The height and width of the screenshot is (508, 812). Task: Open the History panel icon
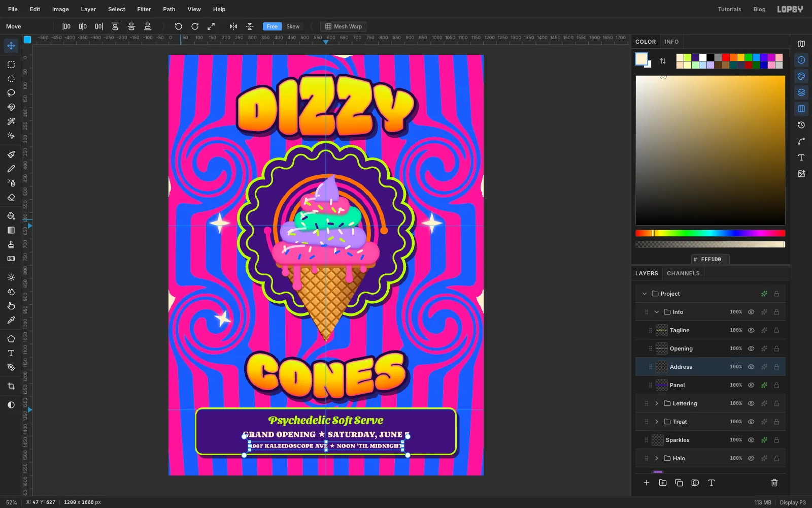pos(801,125)
